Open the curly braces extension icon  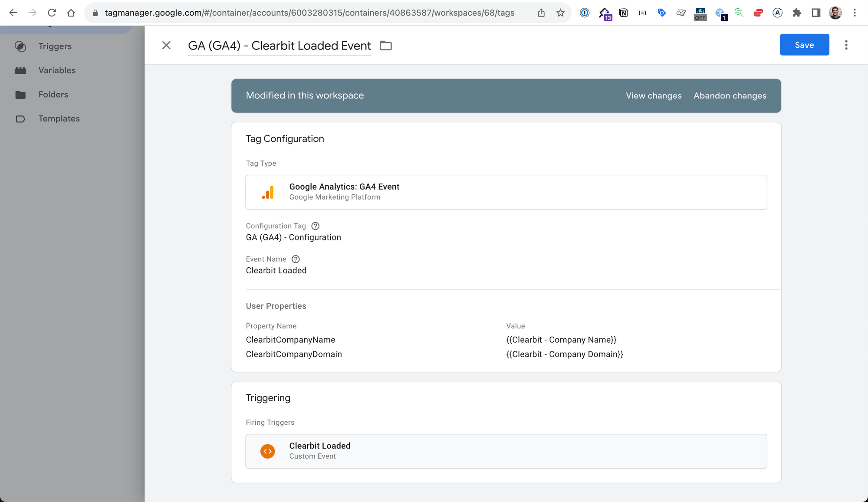pyautogui.click(x=642, y=13)
